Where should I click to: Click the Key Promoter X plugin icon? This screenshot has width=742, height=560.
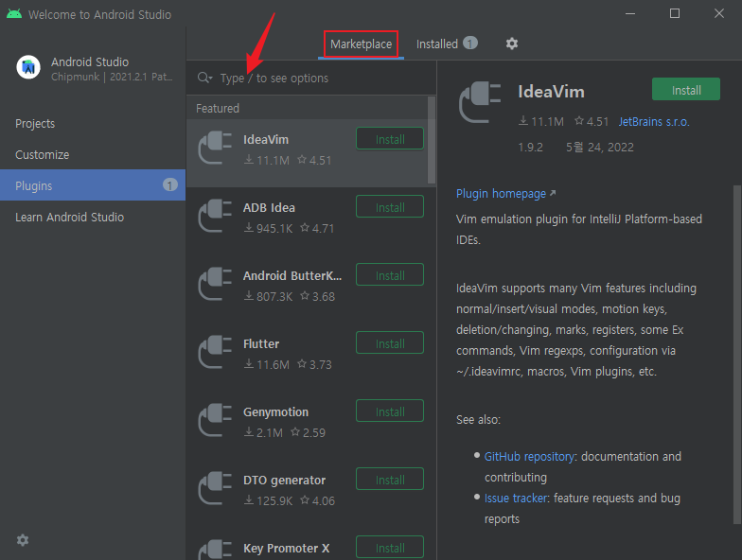click(x=215, y=550)
